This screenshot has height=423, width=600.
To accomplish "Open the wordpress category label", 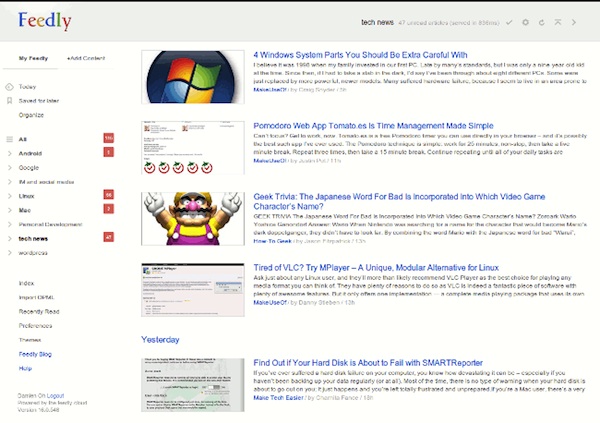I will (33, 253).
